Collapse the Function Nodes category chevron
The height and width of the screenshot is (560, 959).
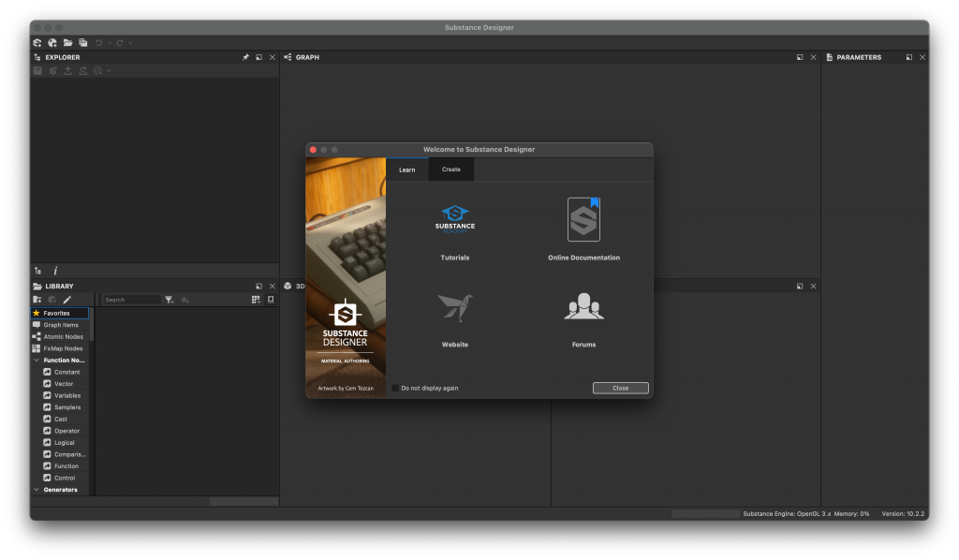37,361
